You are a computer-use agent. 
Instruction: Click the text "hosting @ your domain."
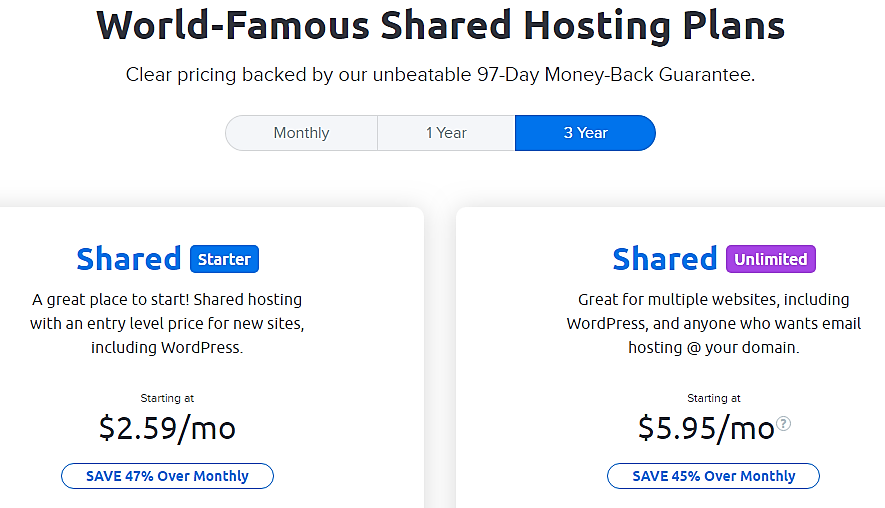(x=713, y=348)
